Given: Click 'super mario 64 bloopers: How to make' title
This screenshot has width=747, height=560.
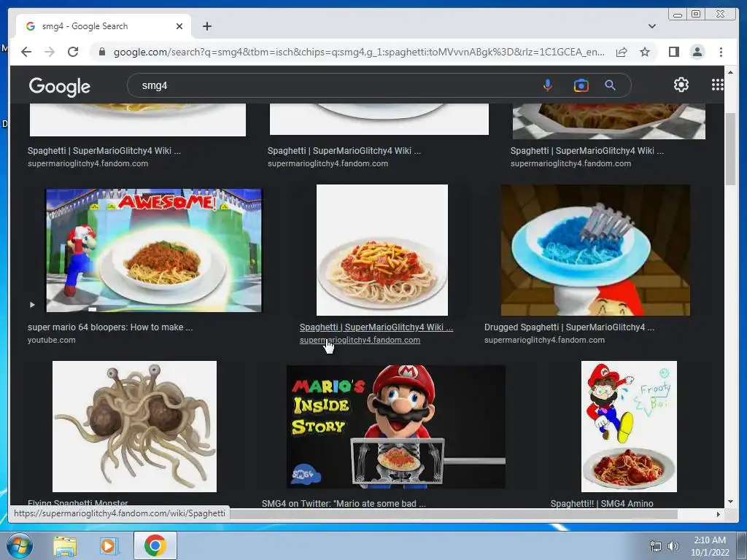Looking at the screenshot, I should click(x=110, y=327).
